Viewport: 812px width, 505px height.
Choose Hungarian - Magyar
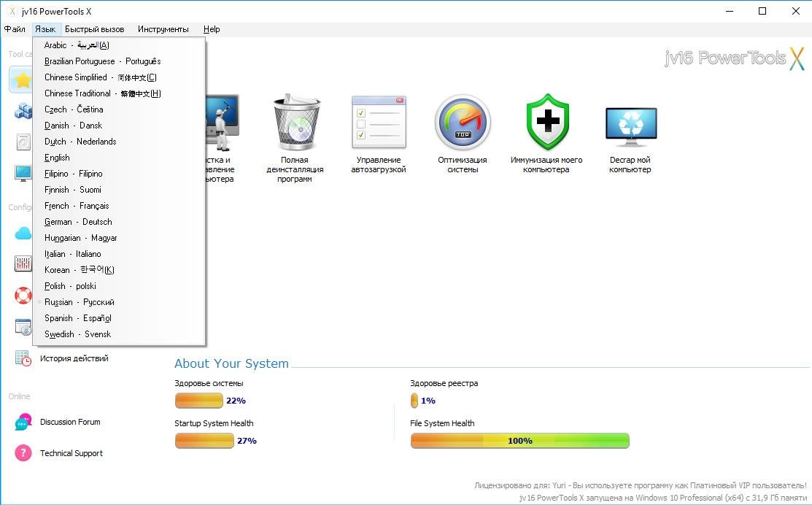119,238
